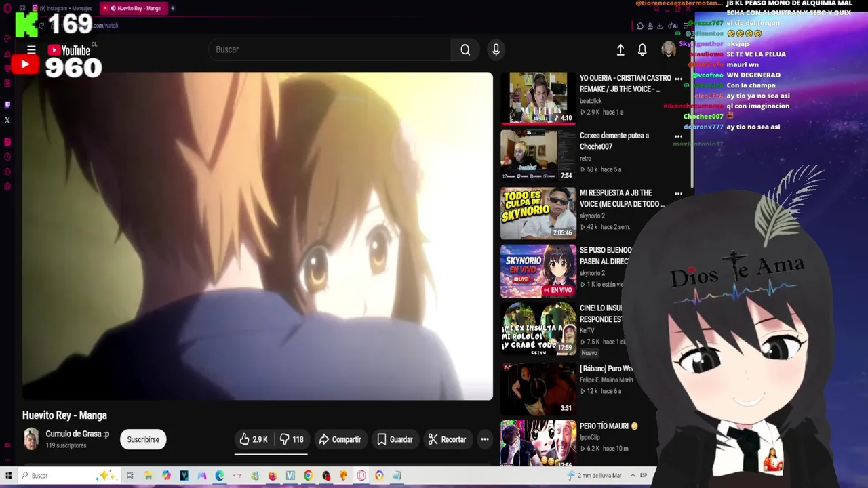The image size is (868, 488).
Task: Click the '119 suscriptores' text
Action: coord(66,445)
